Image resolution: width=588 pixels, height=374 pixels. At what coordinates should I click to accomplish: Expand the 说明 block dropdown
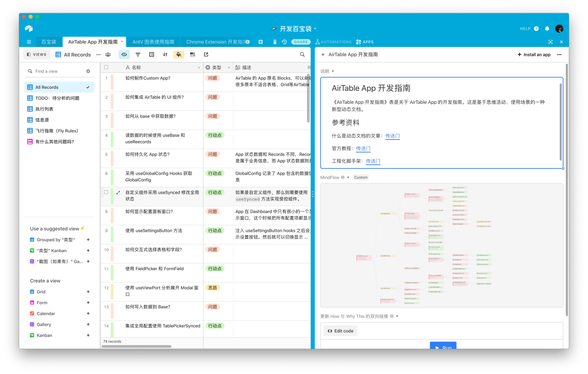coord(333,71)
